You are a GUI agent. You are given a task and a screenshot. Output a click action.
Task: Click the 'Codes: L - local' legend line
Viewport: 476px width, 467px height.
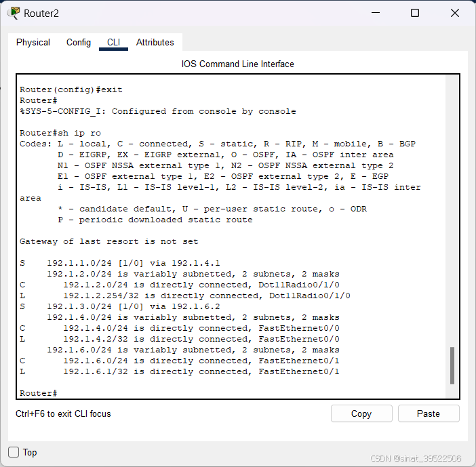click(x=218, y=144)
